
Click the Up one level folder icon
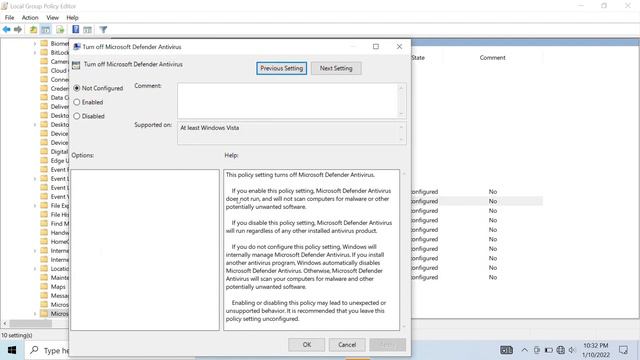33,29
